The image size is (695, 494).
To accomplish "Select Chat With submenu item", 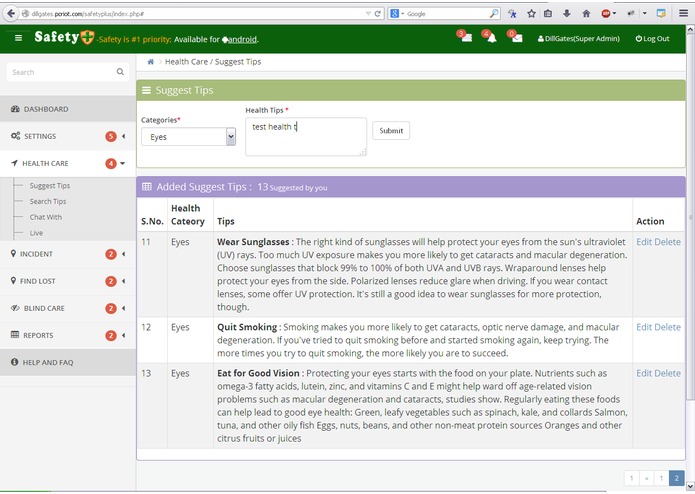I will (x=46, y=217).
